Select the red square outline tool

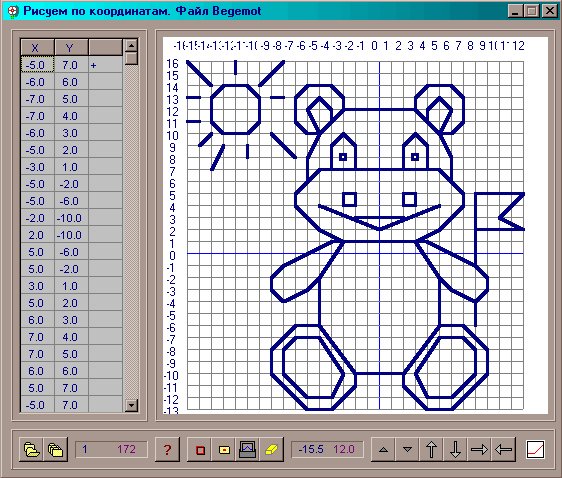(200, 449)
